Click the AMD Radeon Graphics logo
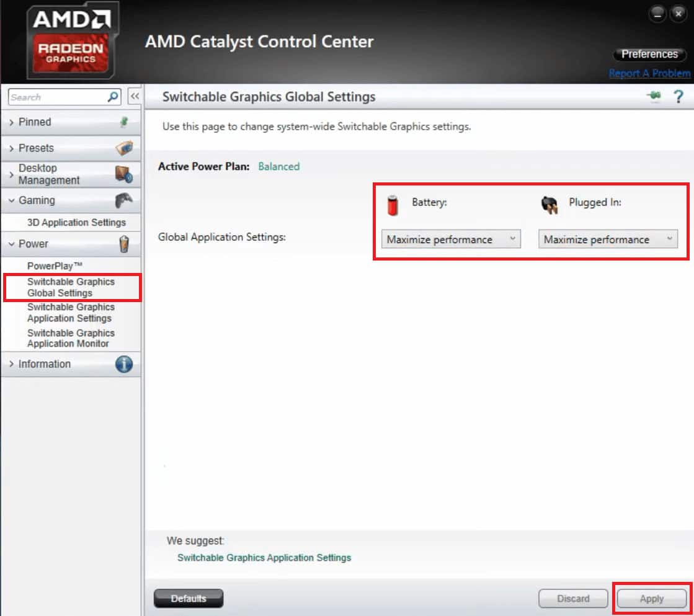Viewport: 694px width, 616px height. click(x=72, y=41)
